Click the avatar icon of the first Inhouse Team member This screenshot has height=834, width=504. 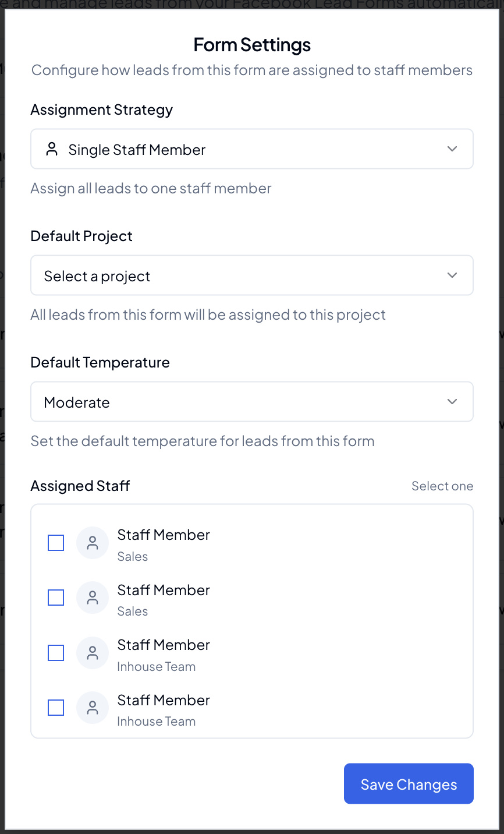(x=92, y=652)
